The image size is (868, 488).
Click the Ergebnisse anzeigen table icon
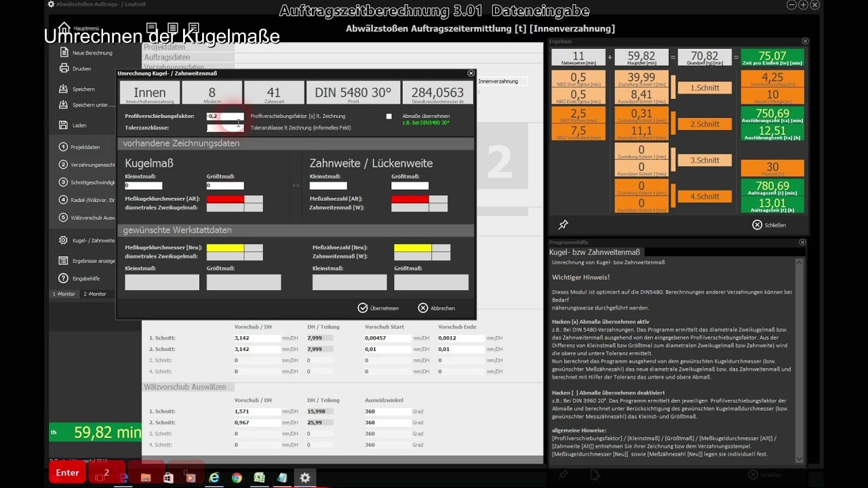click(64, 261)
